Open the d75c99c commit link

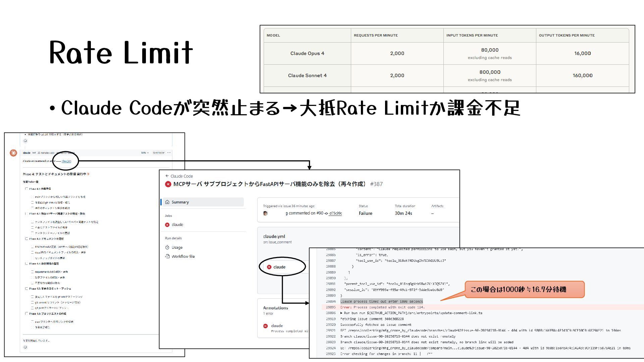click(x=335, y=213)
